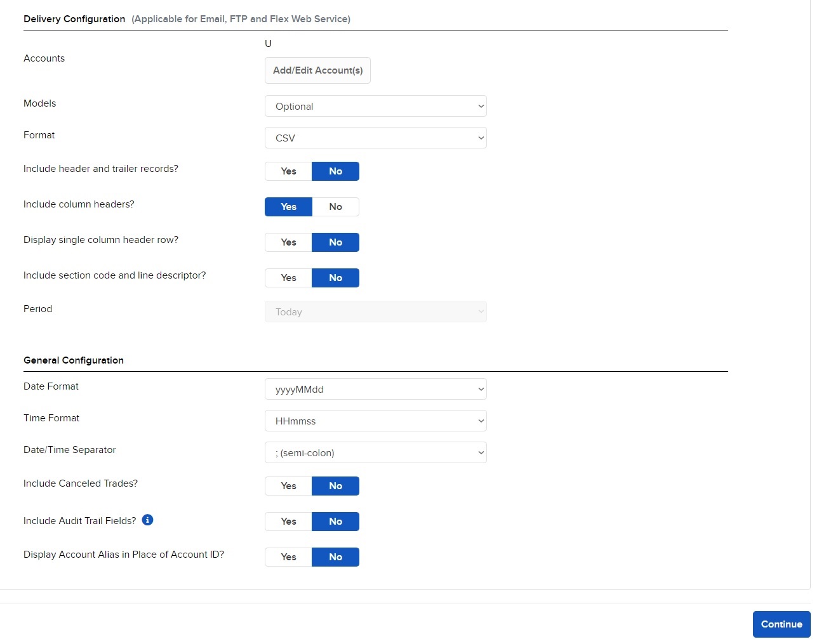The width and height of the screenshot is (826, 644).
Task: Enable header and trailer records with Yes
Action: coord(288,171)
